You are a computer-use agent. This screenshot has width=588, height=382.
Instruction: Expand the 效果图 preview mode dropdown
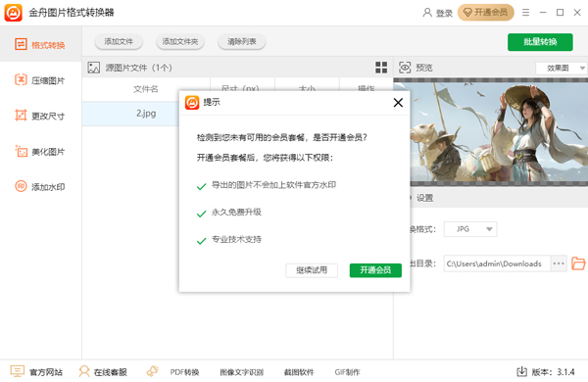pos(562,68)
